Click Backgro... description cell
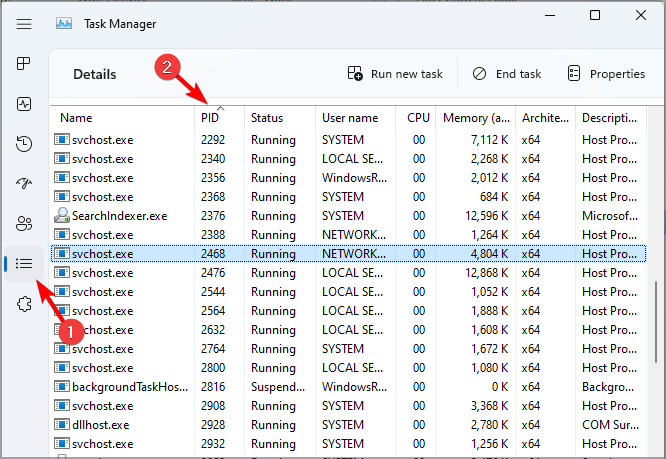 point(608,387)
